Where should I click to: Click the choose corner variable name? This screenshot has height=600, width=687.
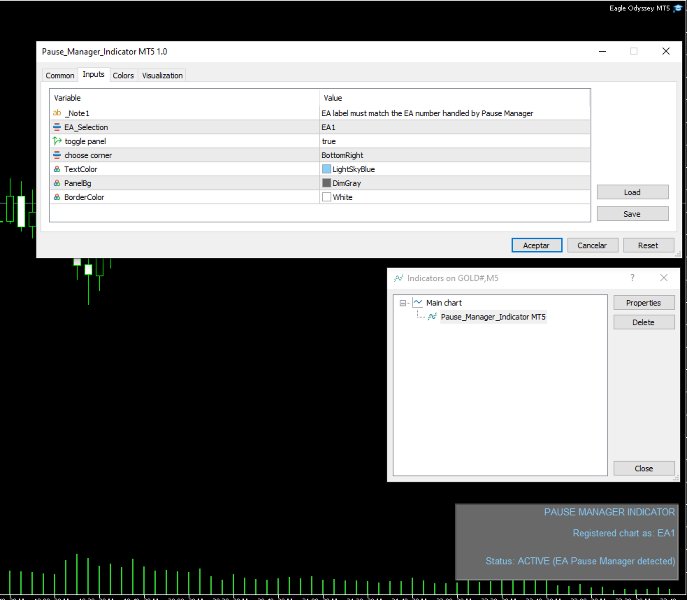(x=88, y=155)
